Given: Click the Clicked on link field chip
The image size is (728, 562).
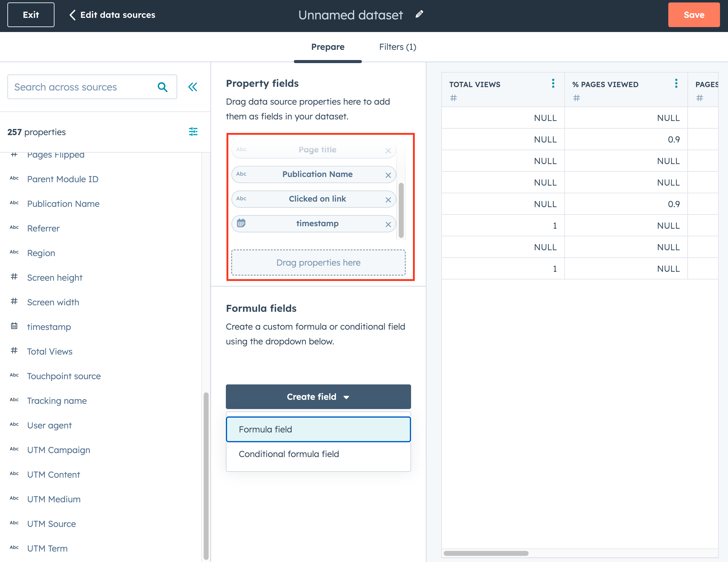Looking at the screenshot, I should pos(314,199).
